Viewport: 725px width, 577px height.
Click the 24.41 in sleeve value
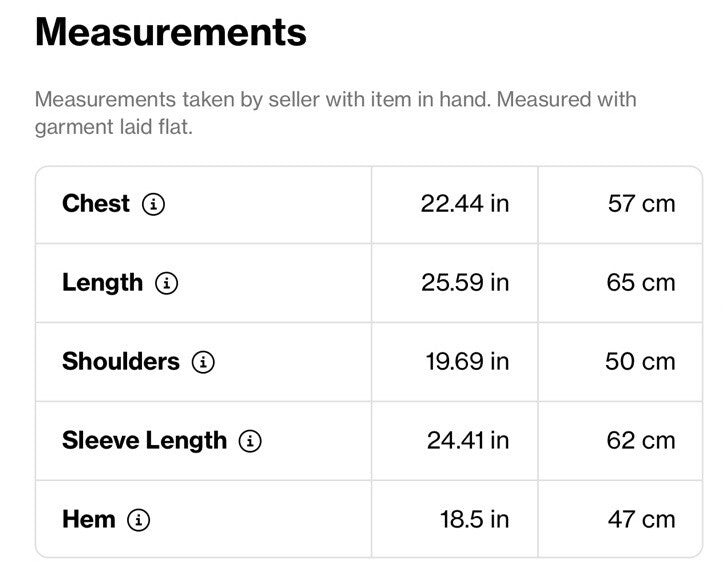(x=468, y=441)
